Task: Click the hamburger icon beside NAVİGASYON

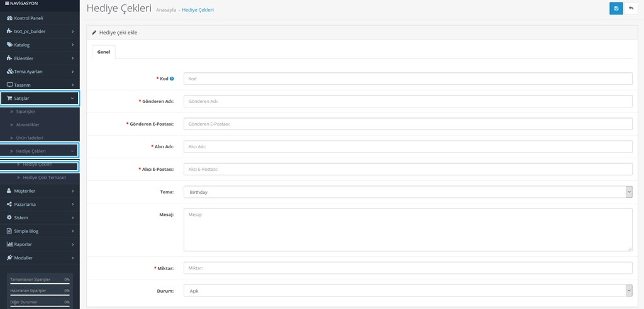Action: (x=6, y=4)
